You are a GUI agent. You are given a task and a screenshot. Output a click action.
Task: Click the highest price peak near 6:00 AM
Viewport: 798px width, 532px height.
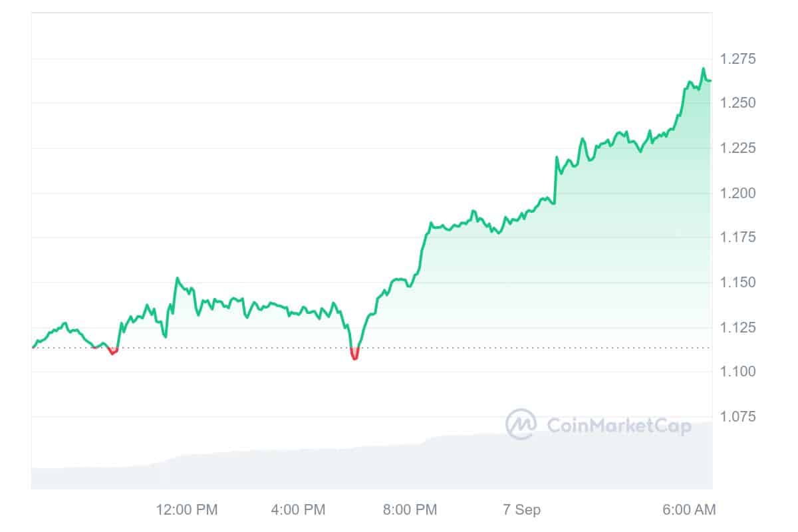click(x=703, y=69)
